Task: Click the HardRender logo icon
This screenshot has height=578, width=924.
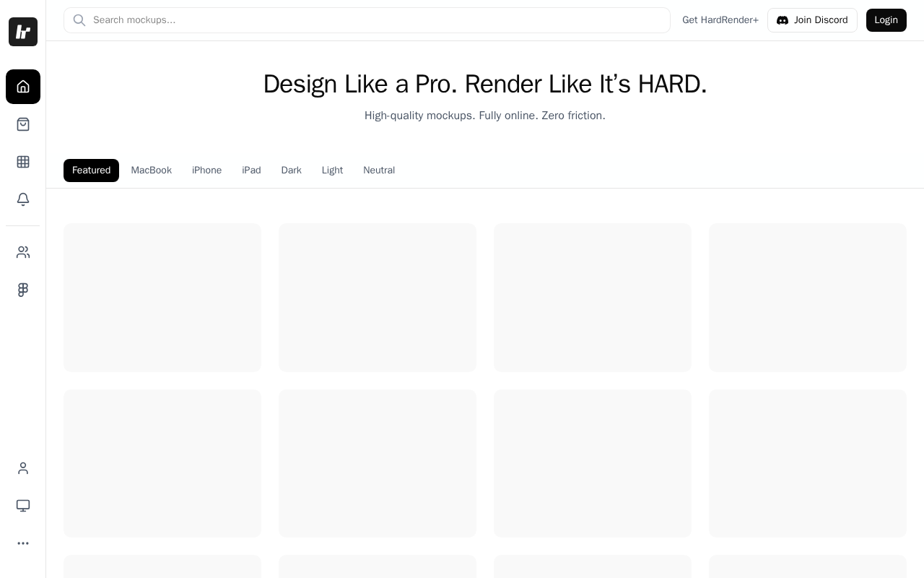Action: tap(23, 32)
